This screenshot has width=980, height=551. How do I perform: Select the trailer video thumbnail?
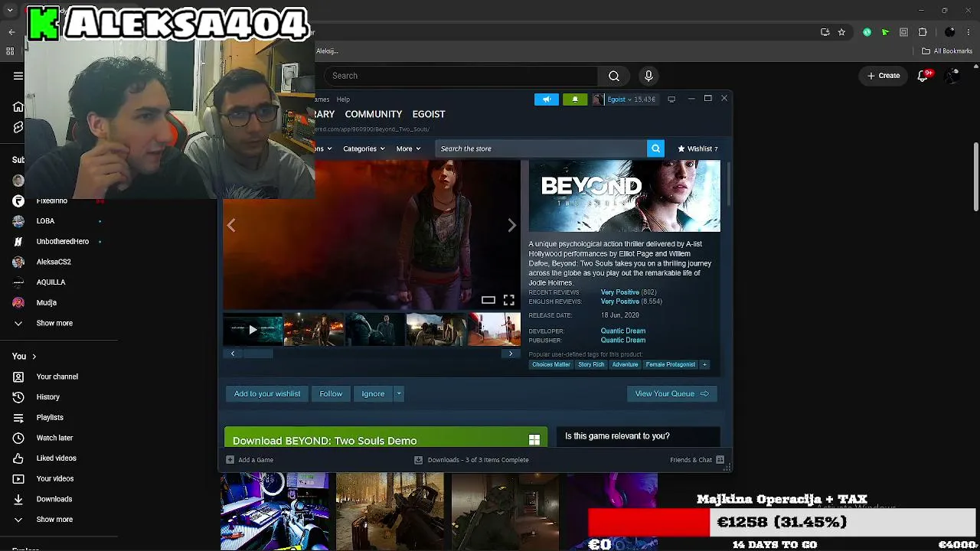coord(253,330)
